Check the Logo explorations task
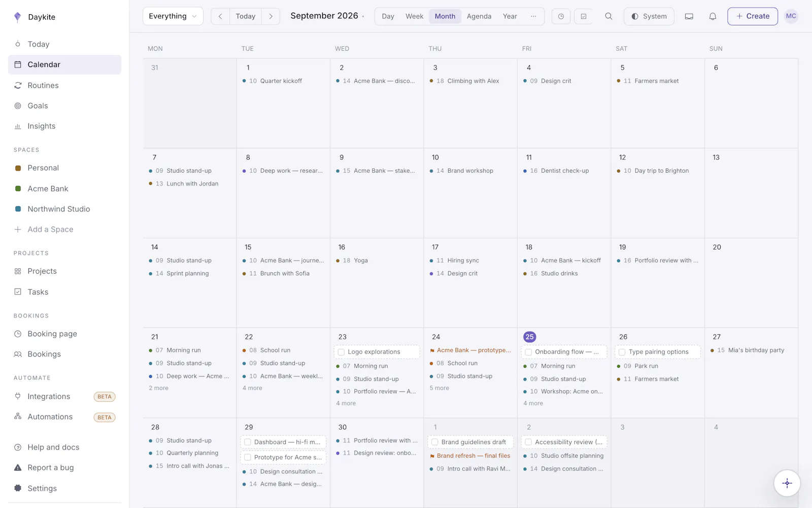This screenshot has height=508, width=812. point(342,352)
